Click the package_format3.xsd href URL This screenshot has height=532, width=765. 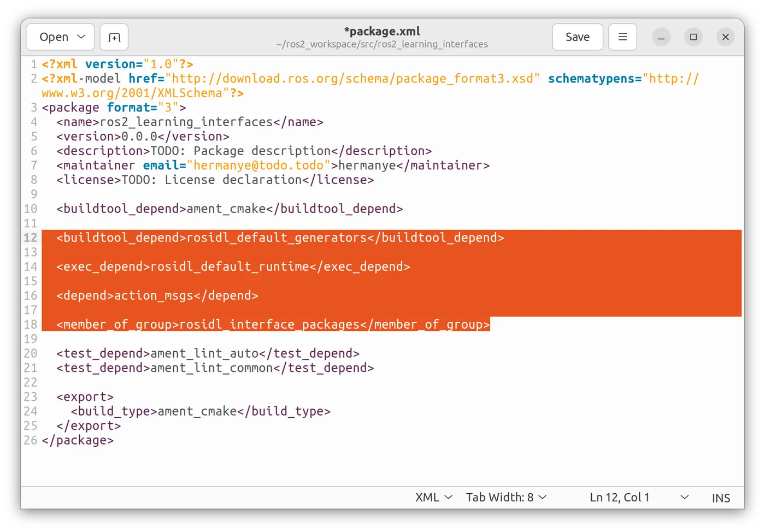pos(352,79)
